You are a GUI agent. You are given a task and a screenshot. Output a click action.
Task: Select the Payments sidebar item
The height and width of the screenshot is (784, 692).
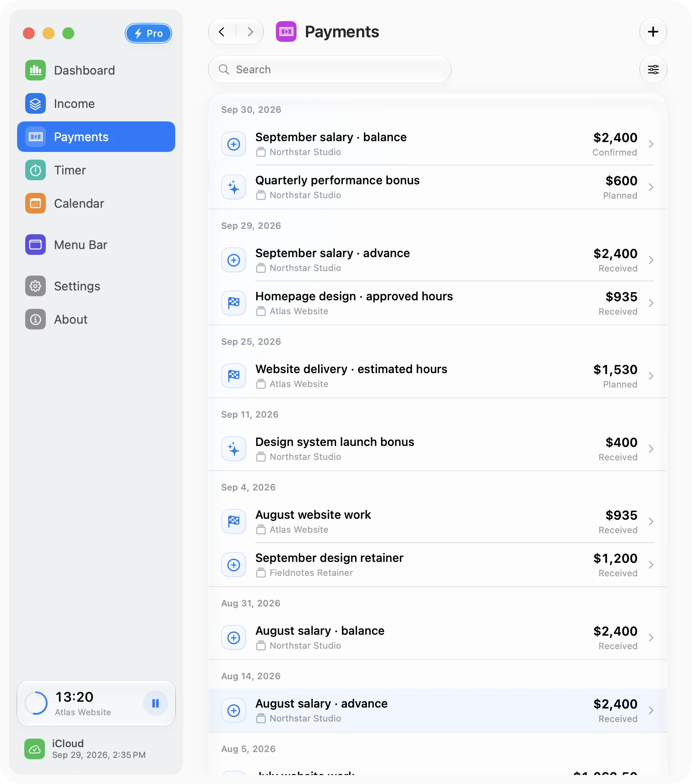(96, 137)
